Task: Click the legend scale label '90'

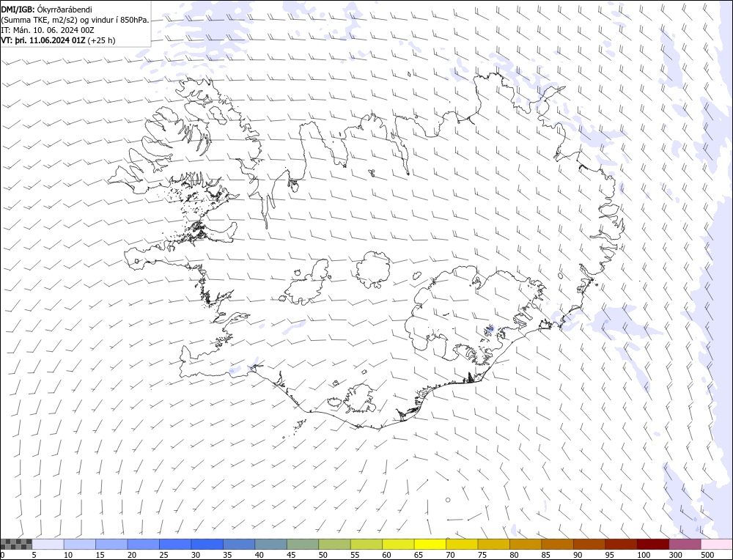Action: tap(578, 555)
